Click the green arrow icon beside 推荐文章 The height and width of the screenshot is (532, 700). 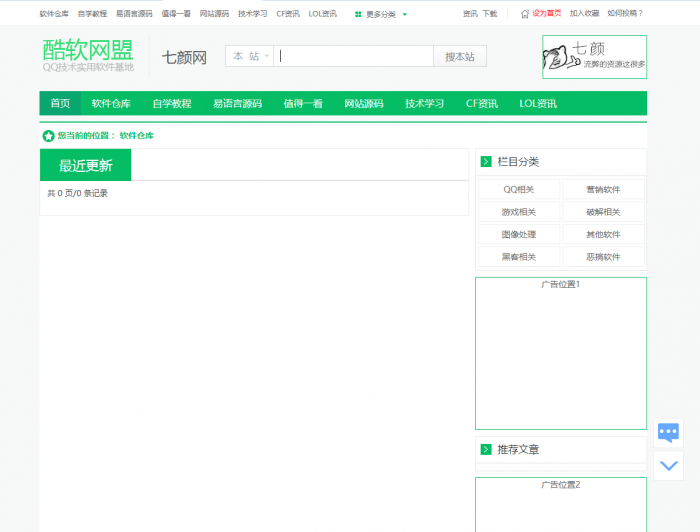486,450
